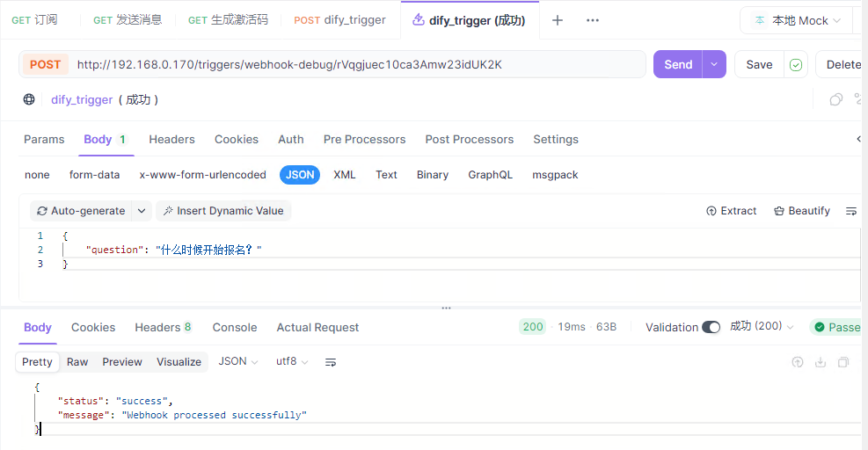Screen dimensions: 868x450
Task: Click the Passed validation badge
Action: (x=837, y=327)
